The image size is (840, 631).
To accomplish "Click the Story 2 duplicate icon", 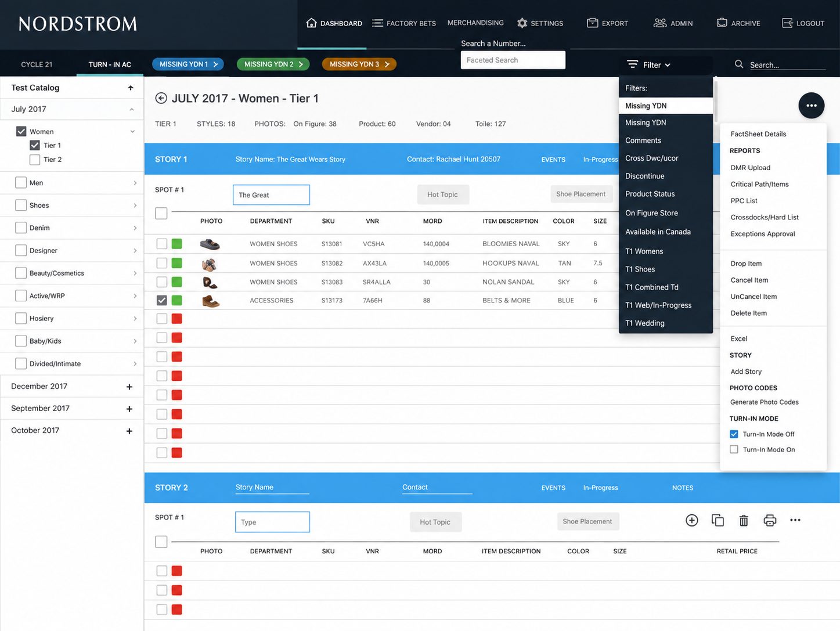I will [718, 520].
